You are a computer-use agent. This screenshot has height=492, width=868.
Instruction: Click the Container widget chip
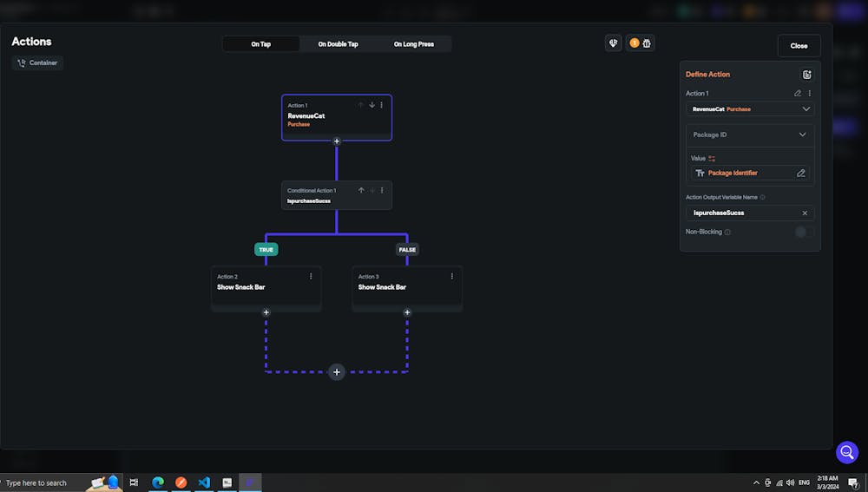[x=37, y=63]
